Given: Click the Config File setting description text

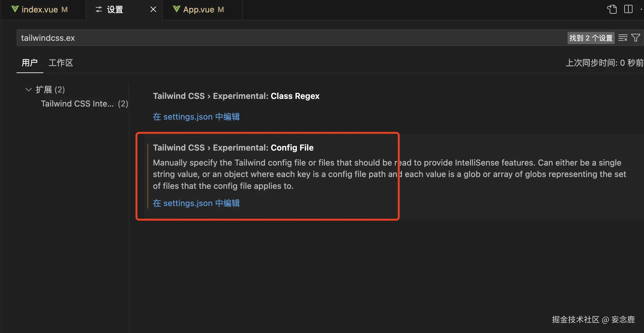Looking at the screenshot, I should (x=389, y=174).
